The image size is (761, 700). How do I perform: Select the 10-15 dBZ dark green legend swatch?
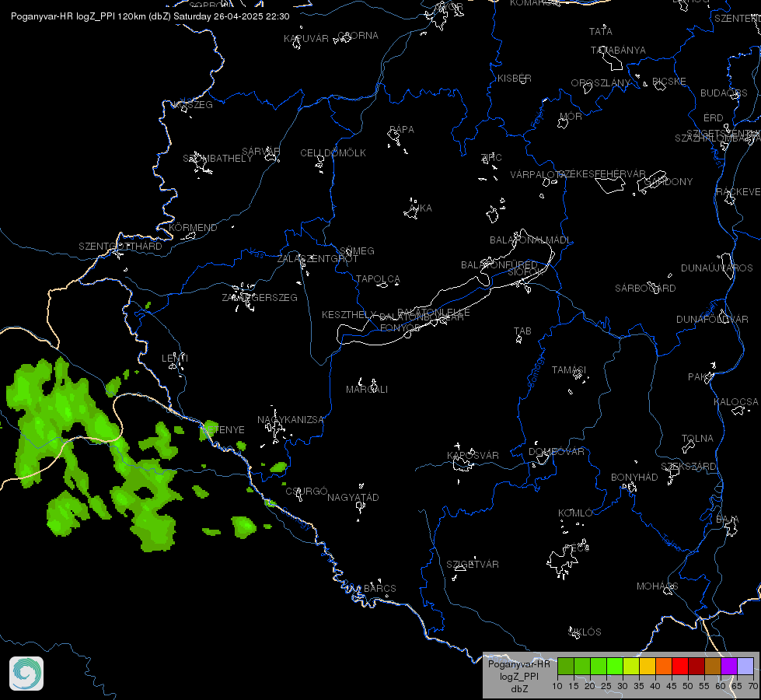click(x=565, y=667)
